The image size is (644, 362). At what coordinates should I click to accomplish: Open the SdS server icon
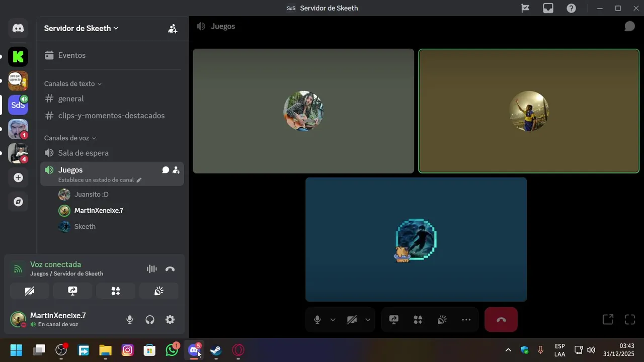coord(18,105)
